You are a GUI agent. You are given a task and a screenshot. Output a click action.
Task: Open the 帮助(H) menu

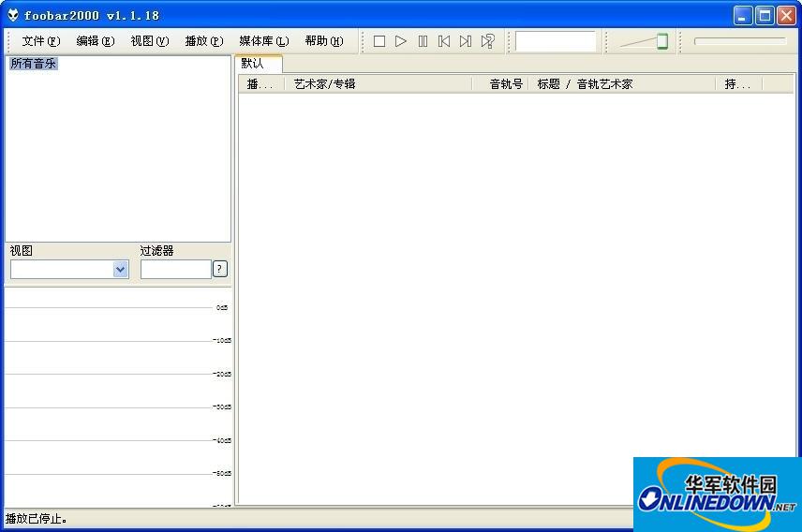click(x=324, y=41)
